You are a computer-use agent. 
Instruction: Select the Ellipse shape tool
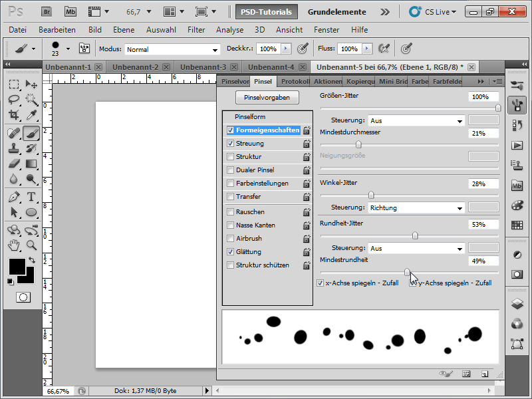31,212
